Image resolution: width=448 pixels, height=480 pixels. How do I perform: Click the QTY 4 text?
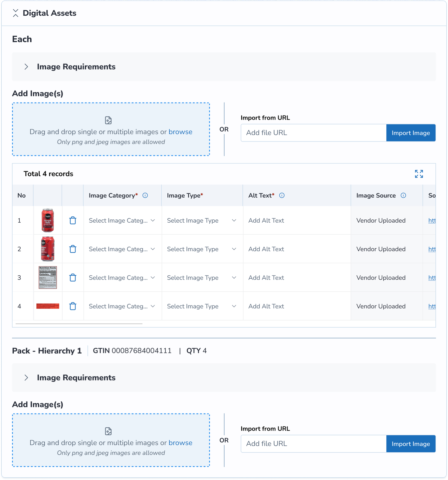(x=196, y=351)
